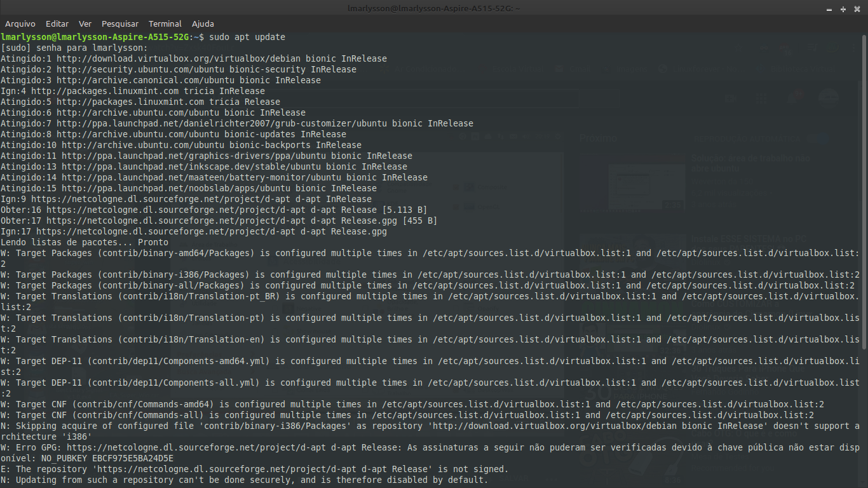The image size is (868, 488).
Task: Click 'Lendo listas de pacotes... Pronto'
Action: (85, 242)
